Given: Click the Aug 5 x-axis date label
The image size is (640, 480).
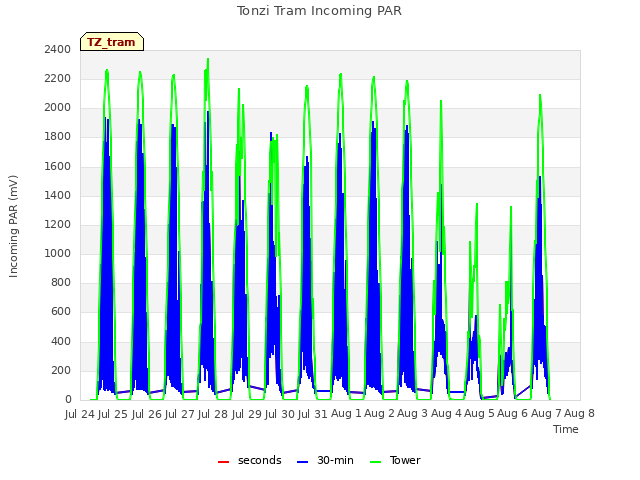Looking at the screenshot, I should pyautogui.click(x=480, y=414).
